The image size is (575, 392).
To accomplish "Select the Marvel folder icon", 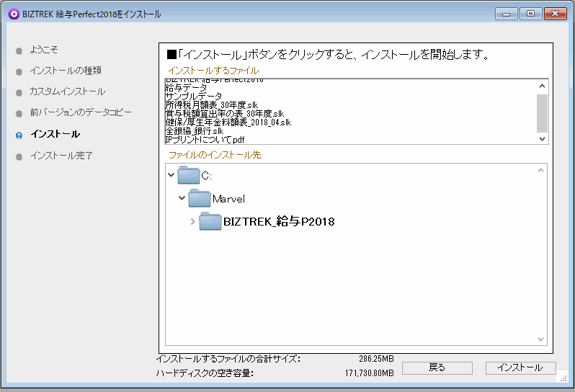I will point(200,198).
